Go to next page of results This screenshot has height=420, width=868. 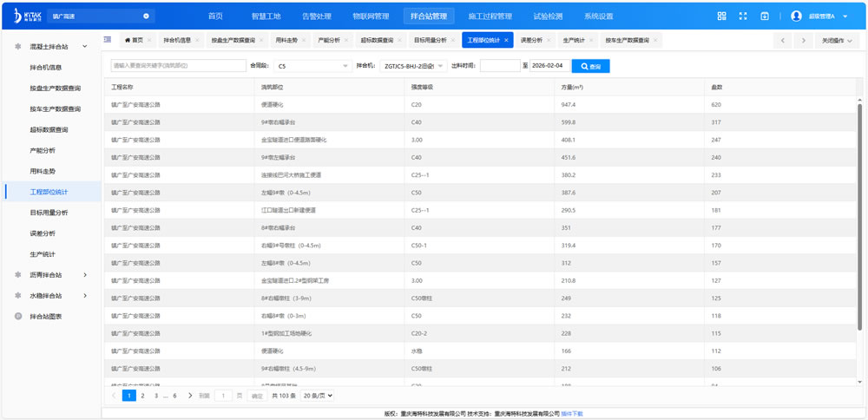point(190,396)
